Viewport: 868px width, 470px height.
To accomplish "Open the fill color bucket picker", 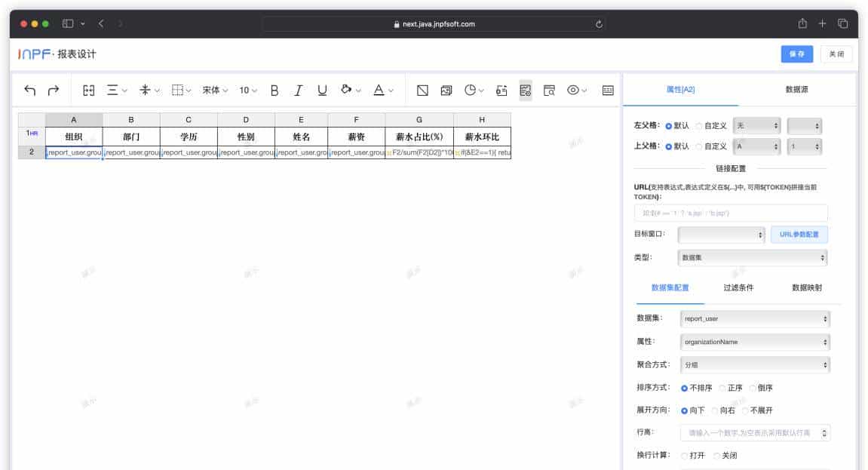I will 350,91.
